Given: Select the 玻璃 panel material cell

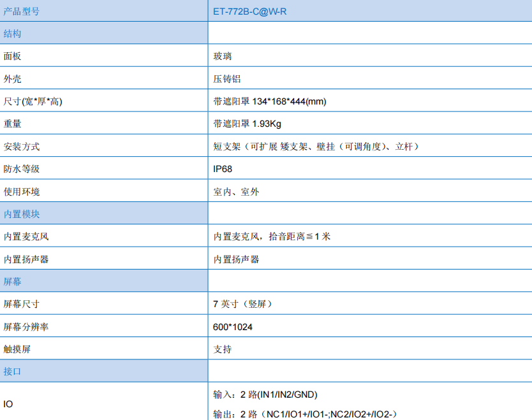Looking at the screenshot, I should click(223, 56).
